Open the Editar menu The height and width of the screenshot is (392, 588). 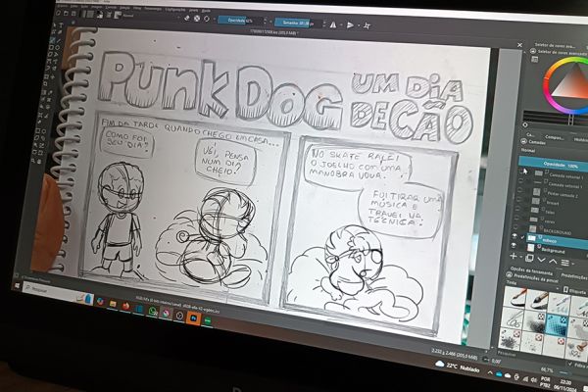tap(74, 7)
